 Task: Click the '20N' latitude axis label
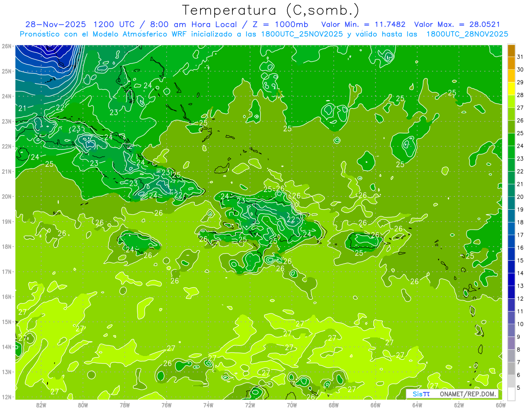[x=7, y=196]
